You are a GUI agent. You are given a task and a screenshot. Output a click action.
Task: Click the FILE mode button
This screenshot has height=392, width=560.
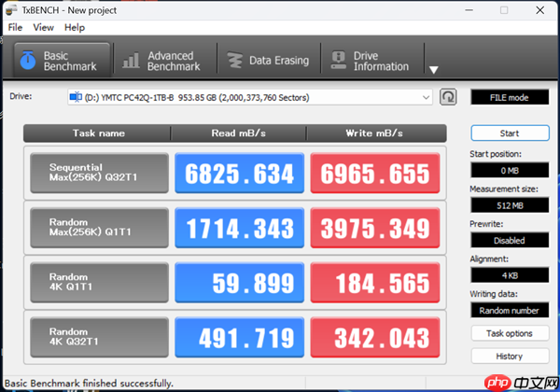click(510, 97)
